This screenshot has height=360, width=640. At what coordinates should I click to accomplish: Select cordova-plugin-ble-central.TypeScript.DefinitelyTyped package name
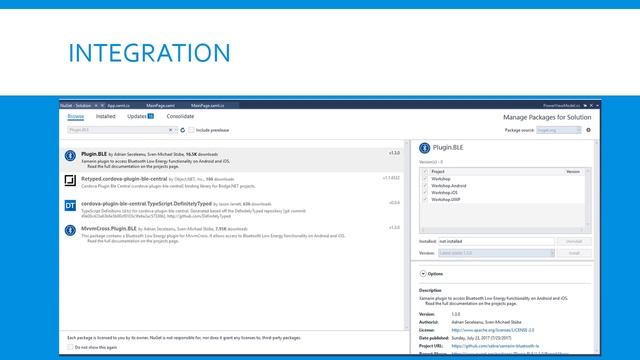point(146,204)
